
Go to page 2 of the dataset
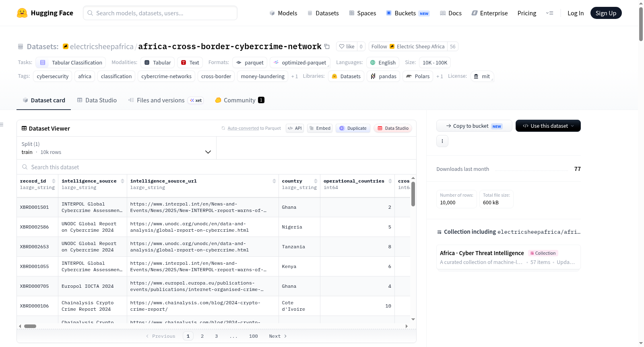pyautogui.click(x=202, y=336)
